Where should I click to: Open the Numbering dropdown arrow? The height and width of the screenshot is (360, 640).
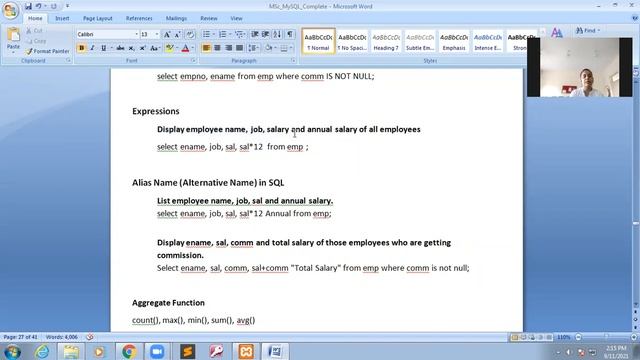tap(230, 34)
